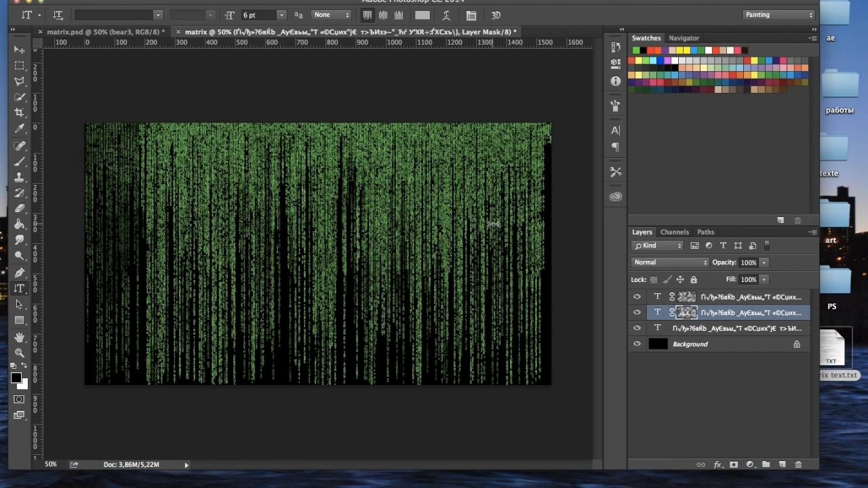Switch to the Paths tab

pos(706,232)
